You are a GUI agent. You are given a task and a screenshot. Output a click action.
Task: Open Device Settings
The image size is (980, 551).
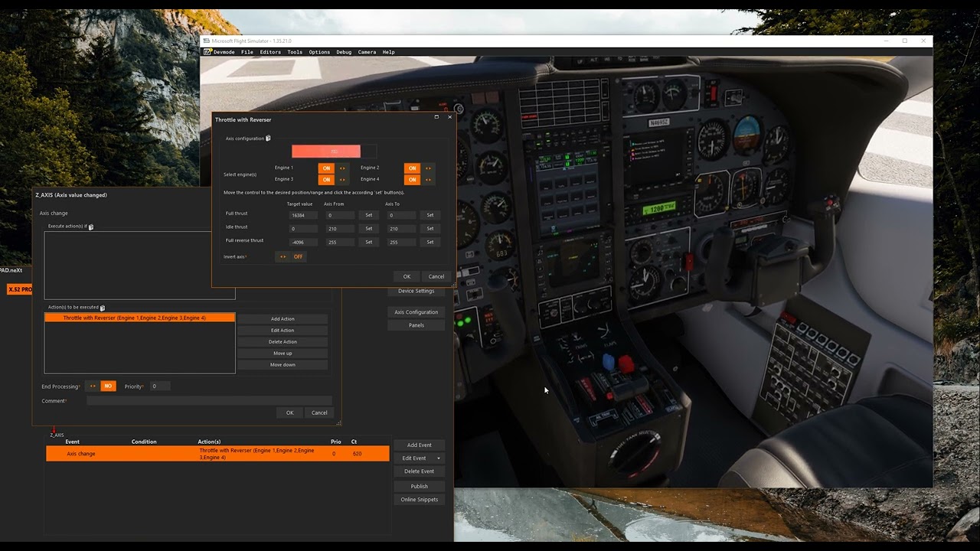416,291
